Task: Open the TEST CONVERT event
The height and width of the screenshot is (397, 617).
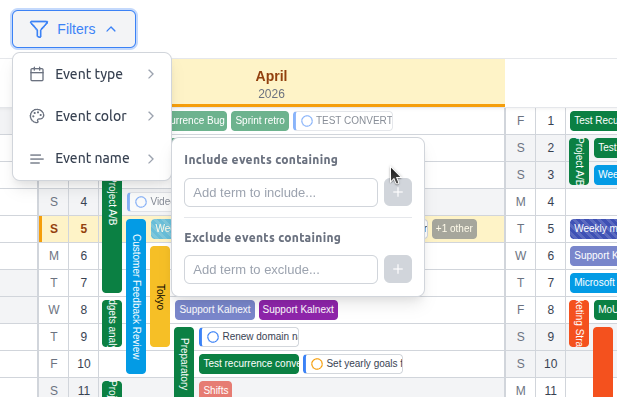Action: 343,121
